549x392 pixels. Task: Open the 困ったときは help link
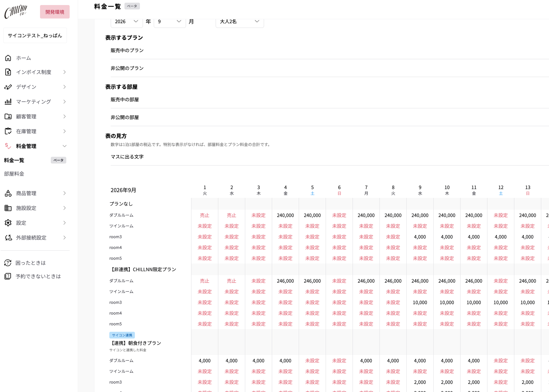[30, 263]
